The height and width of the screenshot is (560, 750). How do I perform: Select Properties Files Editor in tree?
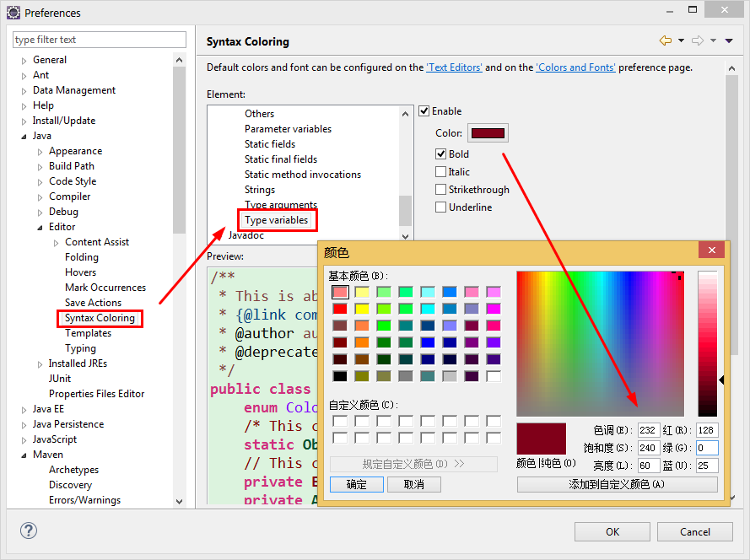pos(97,394)
